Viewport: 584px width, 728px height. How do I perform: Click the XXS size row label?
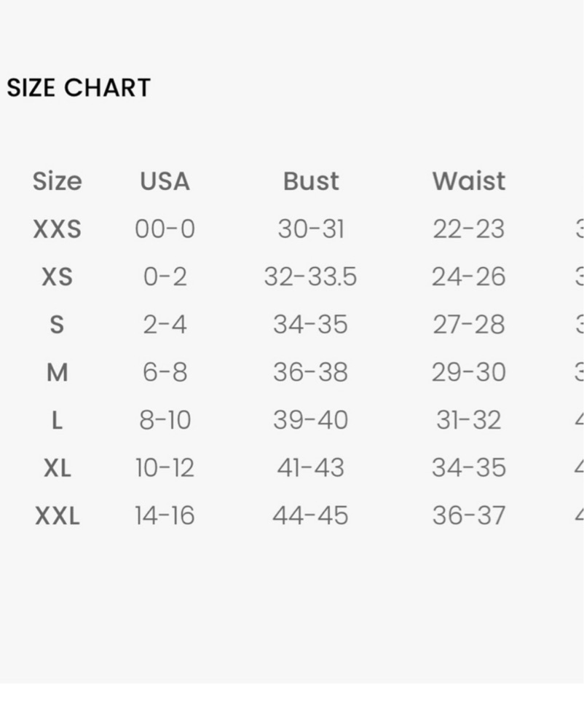pos(57,229)
